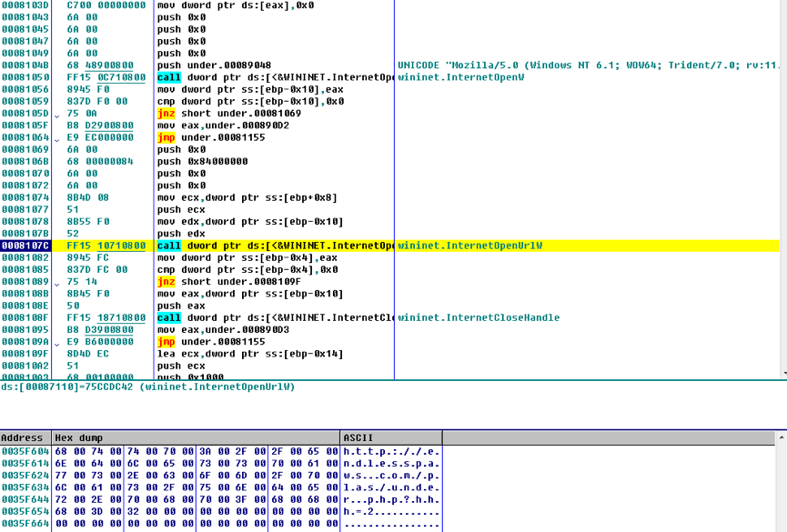
Task: Click dump address 0035F644
Action: click(x=25, y=499)
